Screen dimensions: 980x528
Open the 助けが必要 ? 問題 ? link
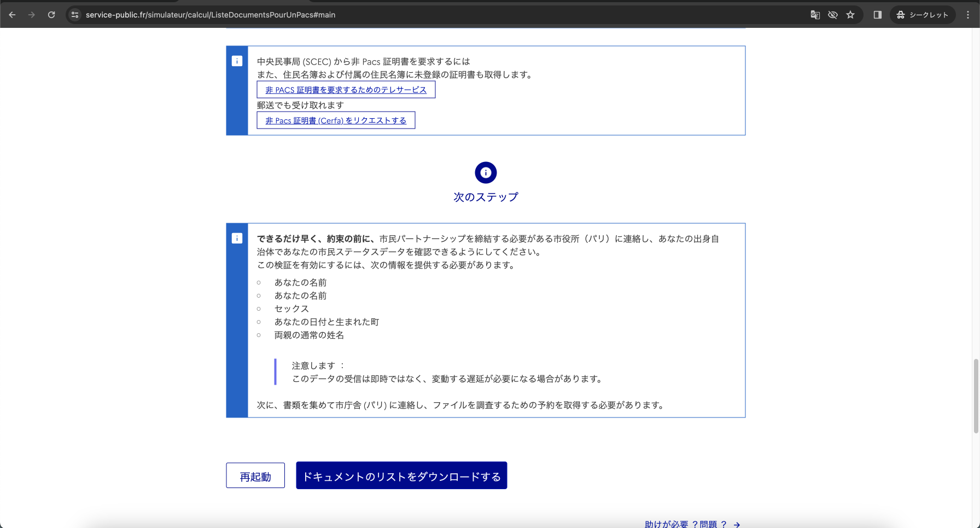(x=692, y=524)
